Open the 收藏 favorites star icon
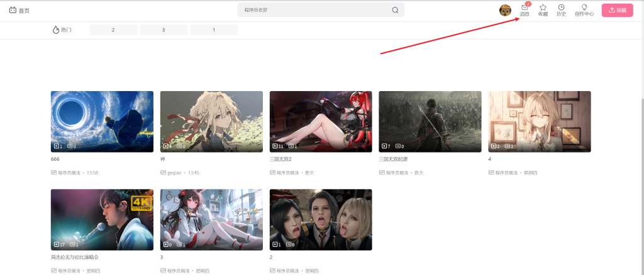Viewport: 644px width, 275px height. [x=543, y=8]
